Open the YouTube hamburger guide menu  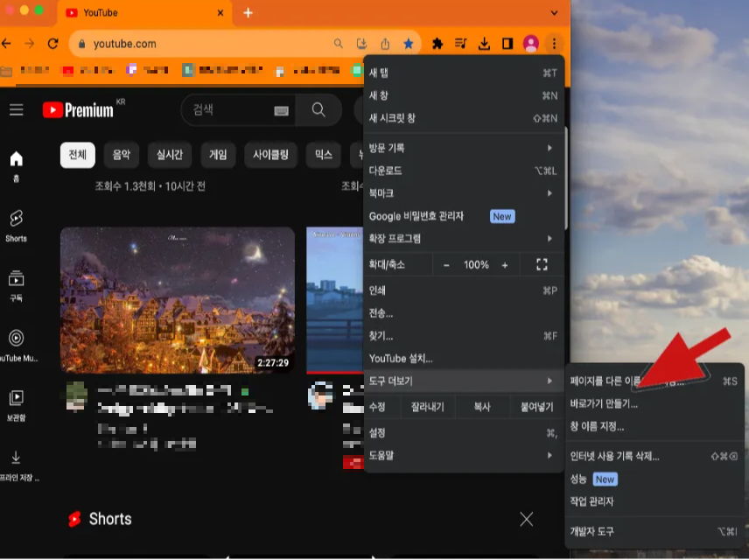pyautogui.click(x=17, y=110)
